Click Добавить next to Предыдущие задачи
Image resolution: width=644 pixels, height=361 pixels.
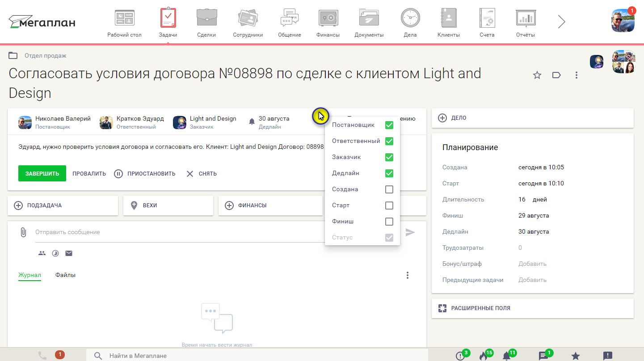click(x=532, y=280)
